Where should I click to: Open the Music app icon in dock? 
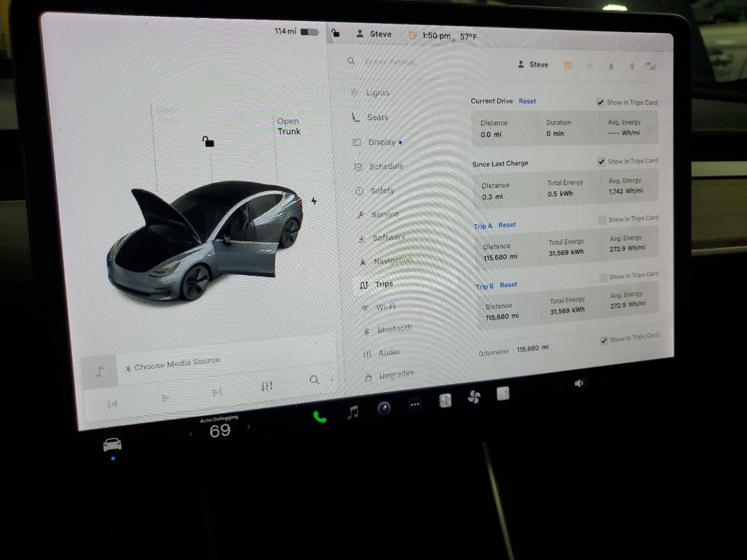[351, 412]
